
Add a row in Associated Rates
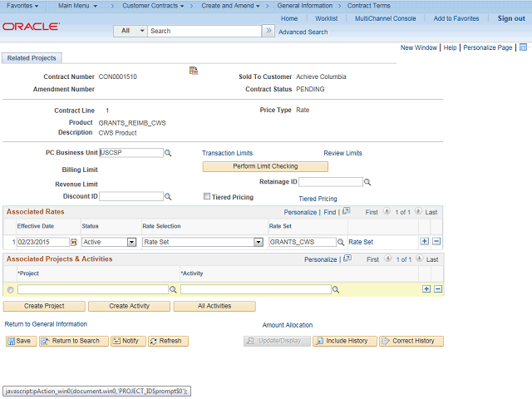tap(425, 241)
